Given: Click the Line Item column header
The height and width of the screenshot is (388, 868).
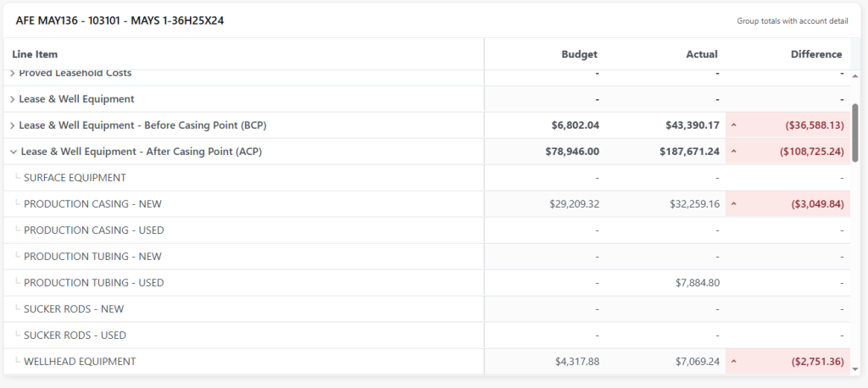Looking at the screenshot, I should (36, 54).
